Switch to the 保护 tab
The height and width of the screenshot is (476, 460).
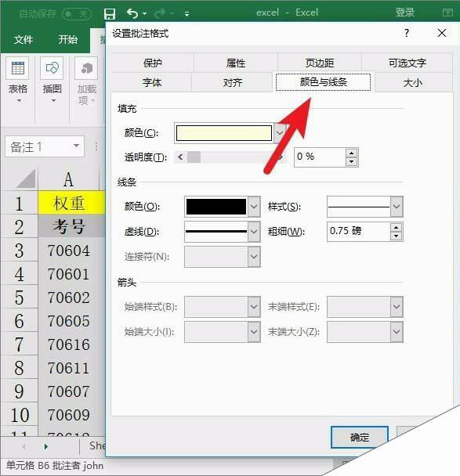point(153,63)
